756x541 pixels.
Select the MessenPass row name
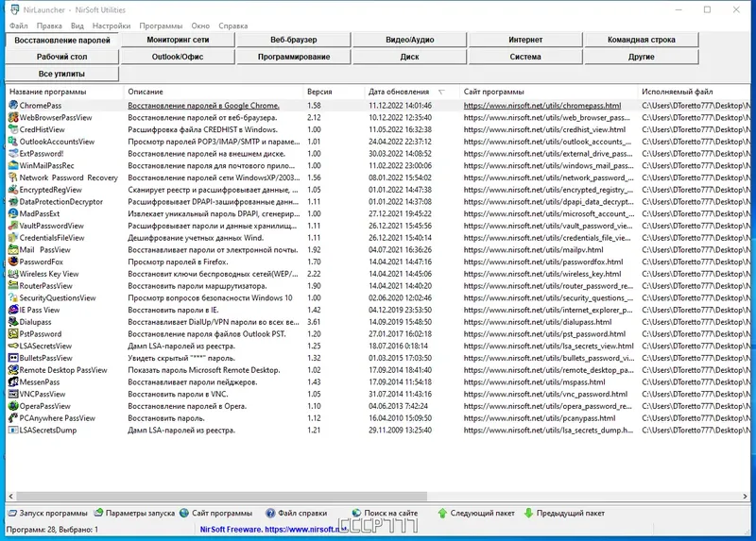(x=40, y=382)
